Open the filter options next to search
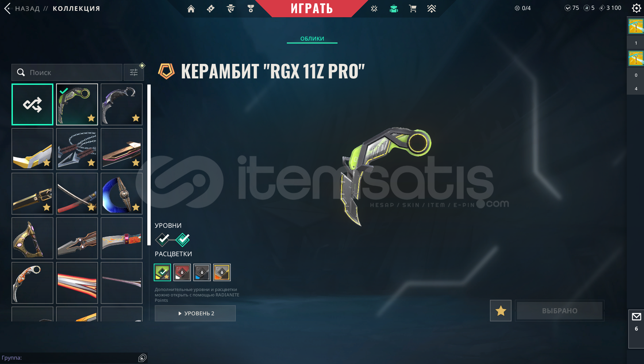Screen dimensions: 644x364 pyautogui.click(x=134, y=72)
